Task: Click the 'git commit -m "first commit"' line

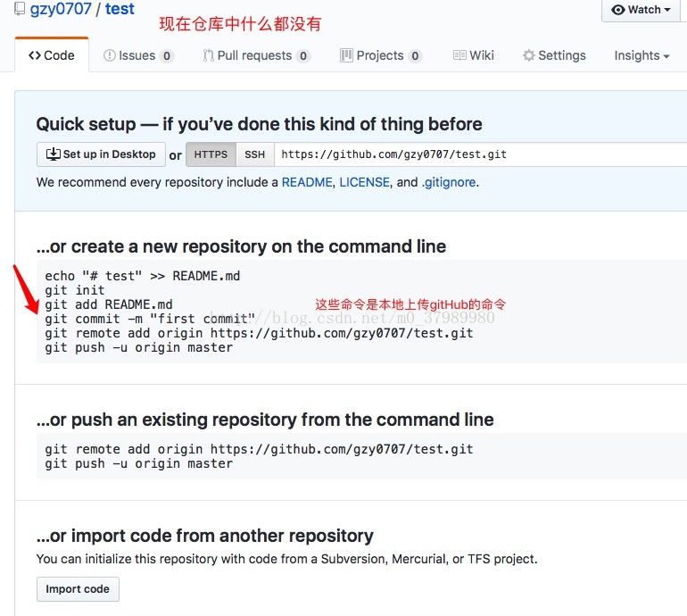Action: tap(150, 319)
